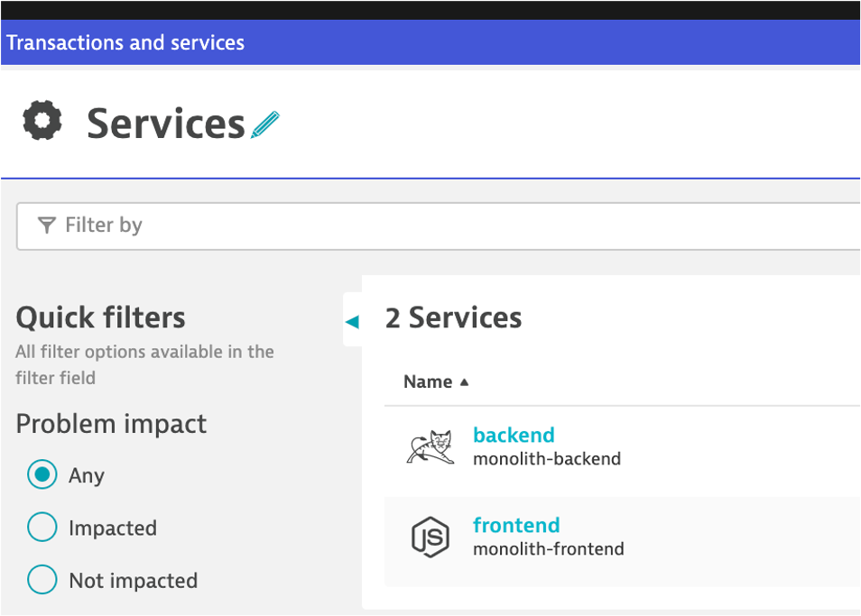Sort the list by Name column header
The width and height of the screenshot is (861, 616).
[428, 382]
